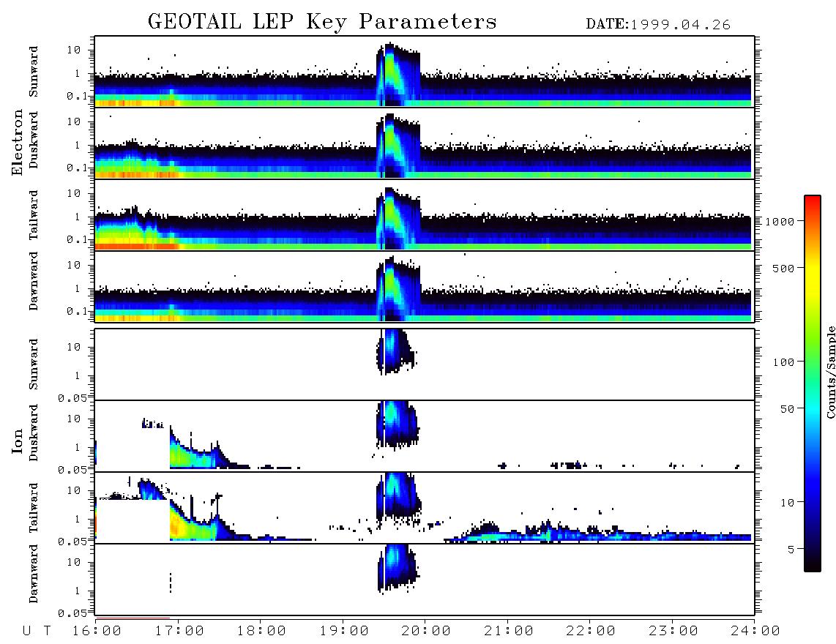The height and width of the screenshot is (644, 836).
Task: Click the "17:00" time tick label
Action: [x=179, y=631]
